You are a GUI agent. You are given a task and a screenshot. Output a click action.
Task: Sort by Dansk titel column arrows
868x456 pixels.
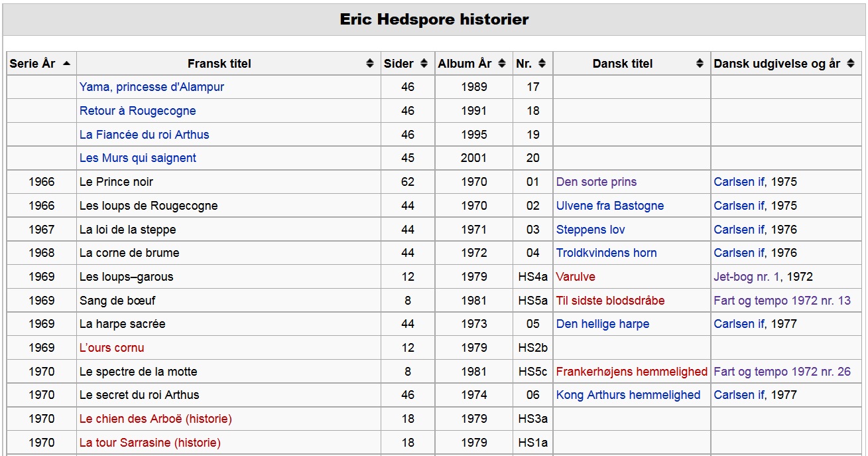(700, 64)
